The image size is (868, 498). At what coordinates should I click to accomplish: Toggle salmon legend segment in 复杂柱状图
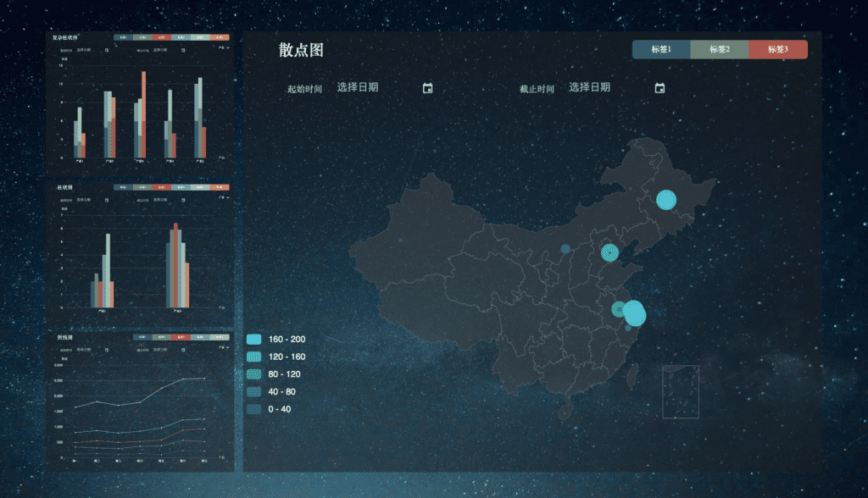pos(220,37)
